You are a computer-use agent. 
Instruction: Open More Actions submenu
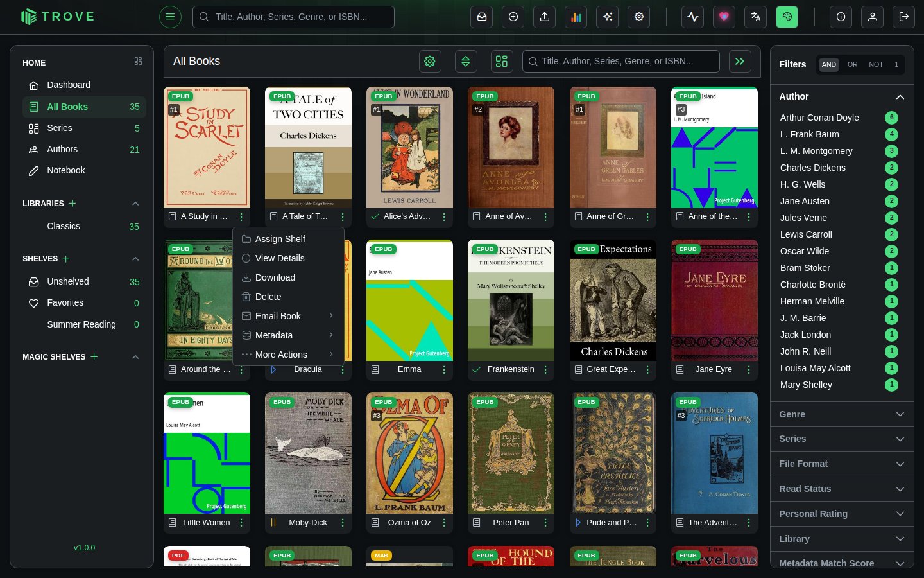[x=288, y=355]
